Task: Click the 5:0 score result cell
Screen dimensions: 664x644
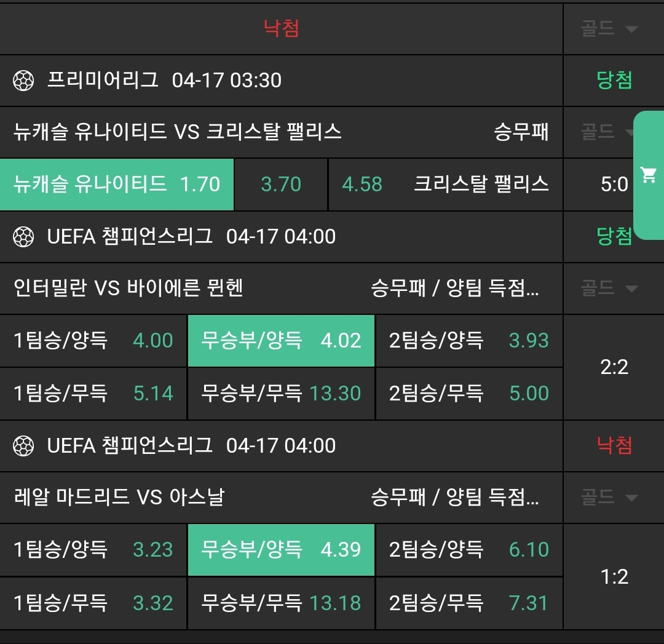Action: tap(614, 184)
